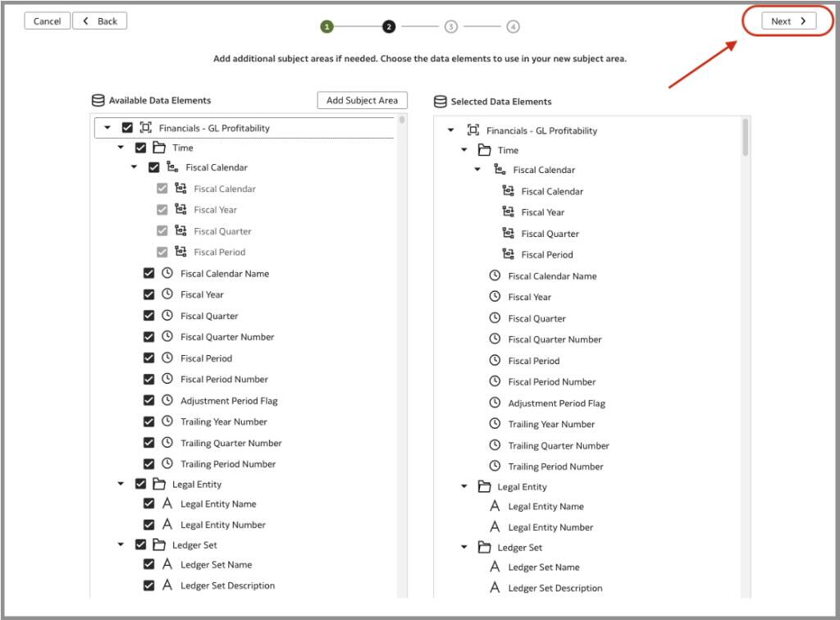
Task: Uncheck the Legal Entity folder checkbox
Action: [140, 484]
